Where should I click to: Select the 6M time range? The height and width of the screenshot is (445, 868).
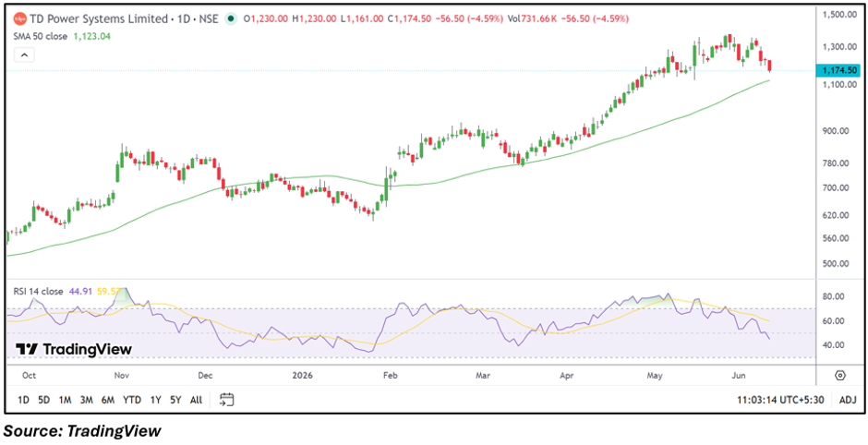[107, 400]
